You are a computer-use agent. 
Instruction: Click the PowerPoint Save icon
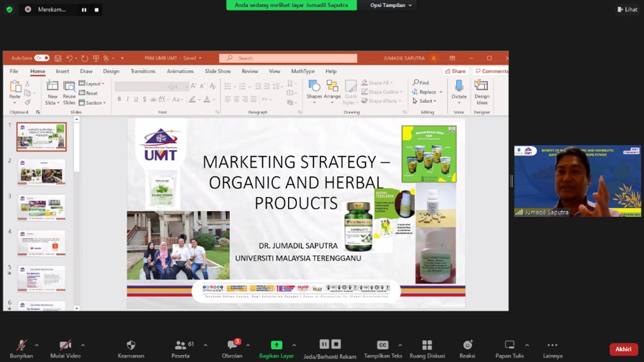[58, 59]
